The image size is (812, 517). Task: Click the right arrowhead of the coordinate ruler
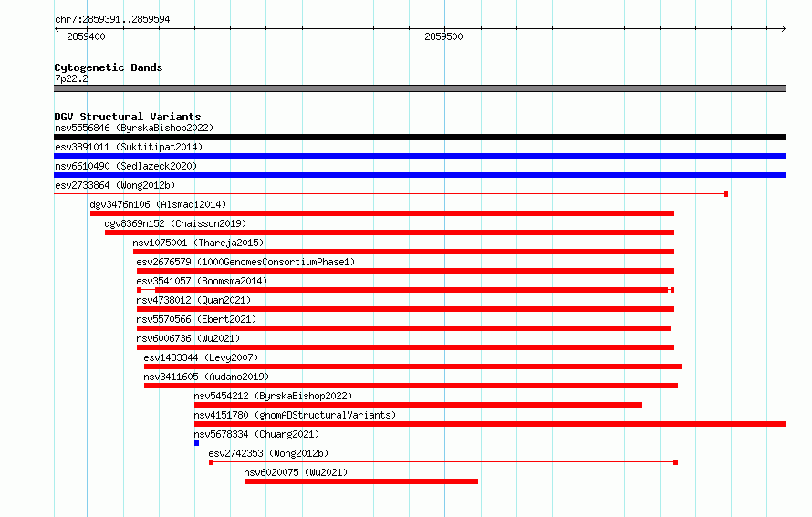click(784, 28)
